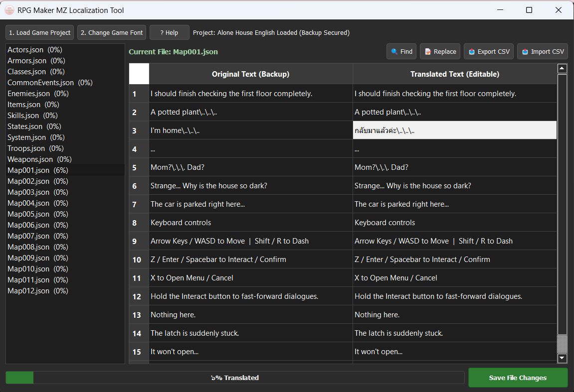
Task: Select Map009.json in file list
Action: [65, 258]
